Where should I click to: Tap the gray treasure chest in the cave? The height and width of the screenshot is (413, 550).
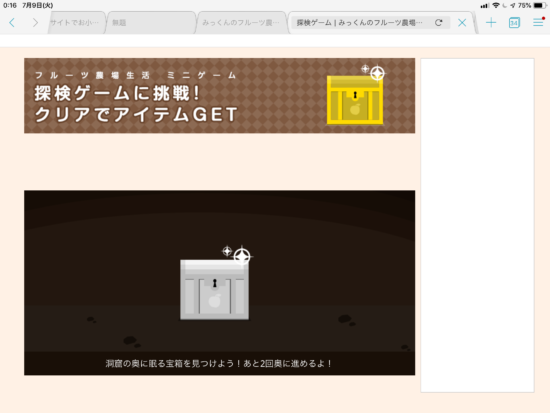[214, 290]
